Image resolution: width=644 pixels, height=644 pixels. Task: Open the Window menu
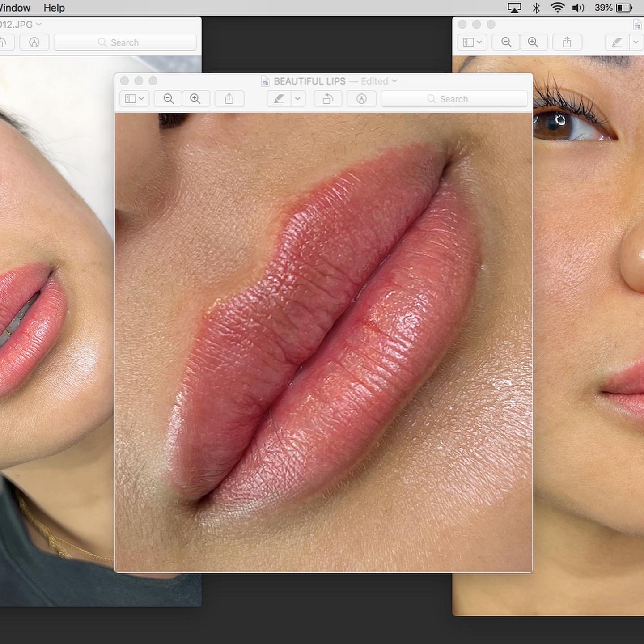(x=15, y=8)
